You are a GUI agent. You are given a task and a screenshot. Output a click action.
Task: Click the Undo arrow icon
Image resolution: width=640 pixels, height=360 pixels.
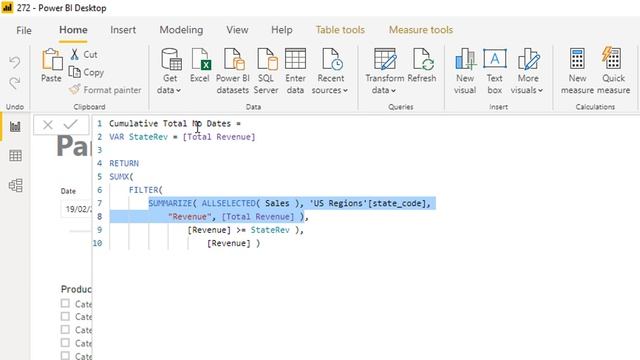click(x=15, y=62)
